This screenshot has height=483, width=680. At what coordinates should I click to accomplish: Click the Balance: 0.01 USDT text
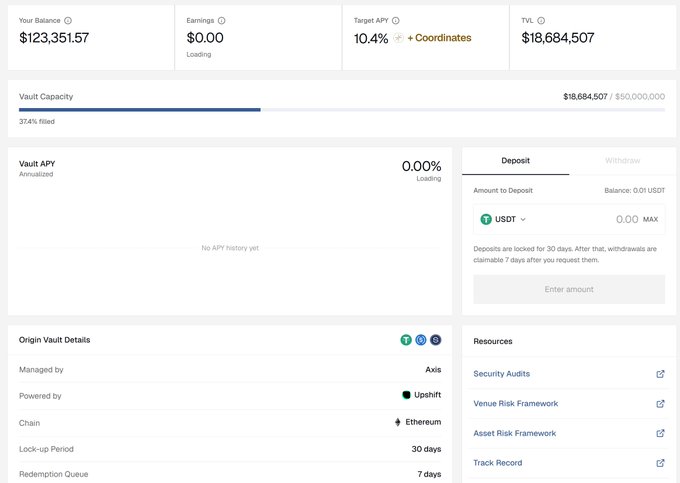coord(634,190)
